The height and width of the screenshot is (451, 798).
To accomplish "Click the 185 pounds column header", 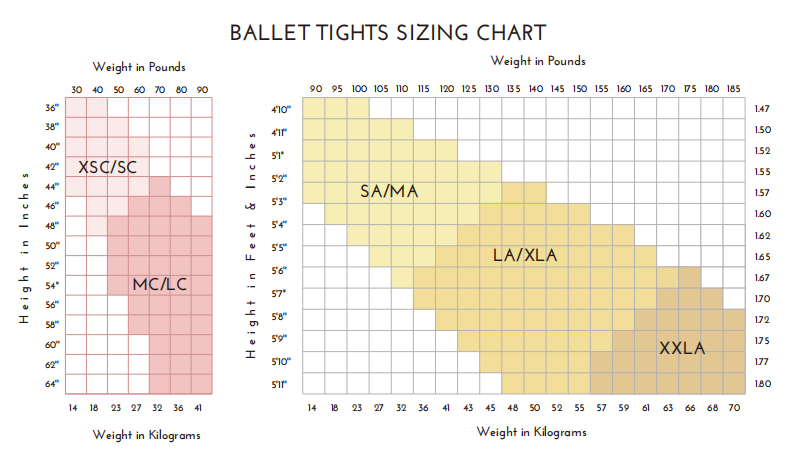I will tap(734, 88).
